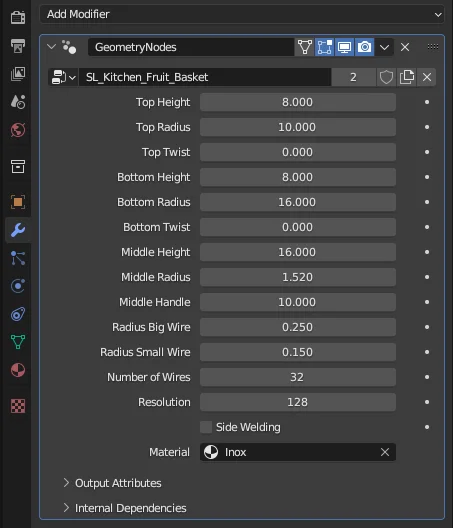Click the animate dot for Number of Wires

pos(427,377)
